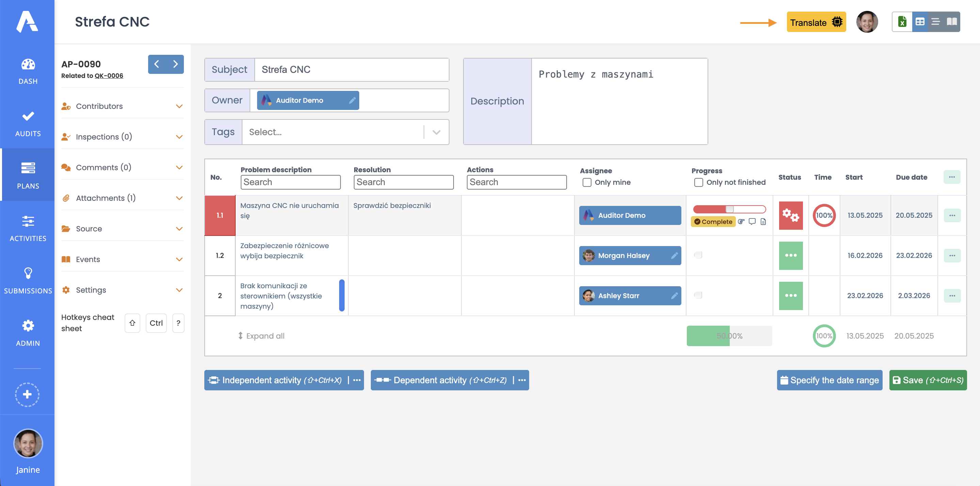Open the Tags selection dropdown
The height and width of the screenshot is (486, 980).
click(x=435, y=132)
